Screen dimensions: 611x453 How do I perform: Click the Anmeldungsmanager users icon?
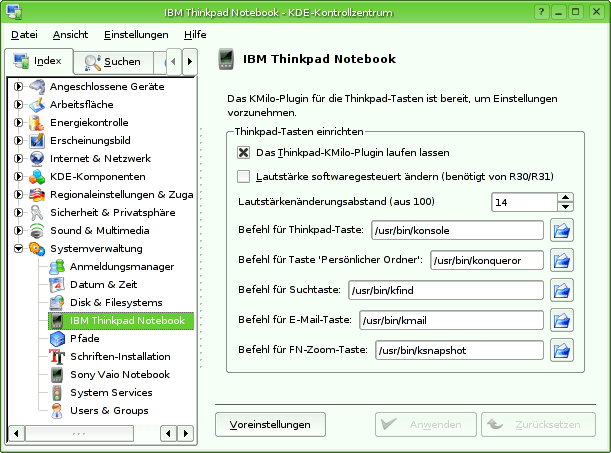click(57, 267)
